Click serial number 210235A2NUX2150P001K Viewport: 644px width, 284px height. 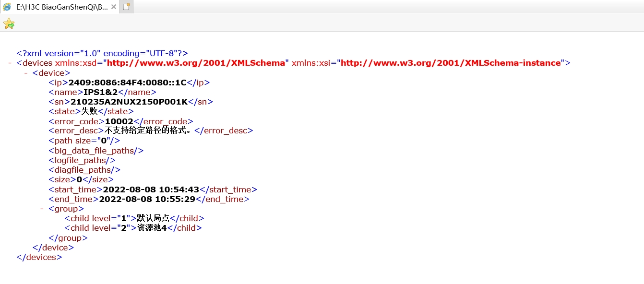[129, 102]
